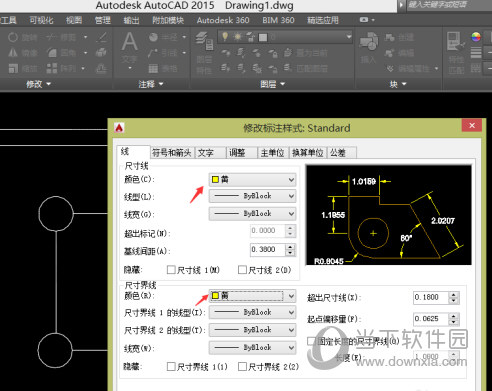Expand the layer selection dropdown in ribbon
This screenshot has width=492, height=391.
349,36
